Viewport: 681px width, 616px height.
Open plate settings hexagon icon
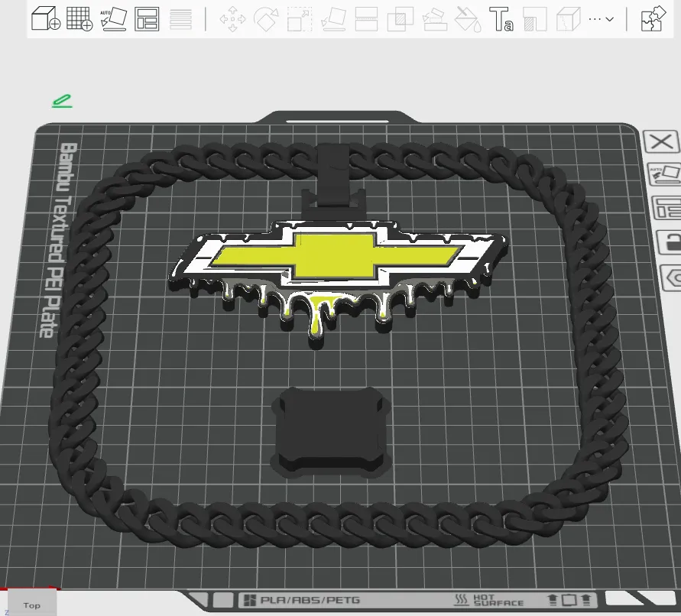(x=671, y=277)
